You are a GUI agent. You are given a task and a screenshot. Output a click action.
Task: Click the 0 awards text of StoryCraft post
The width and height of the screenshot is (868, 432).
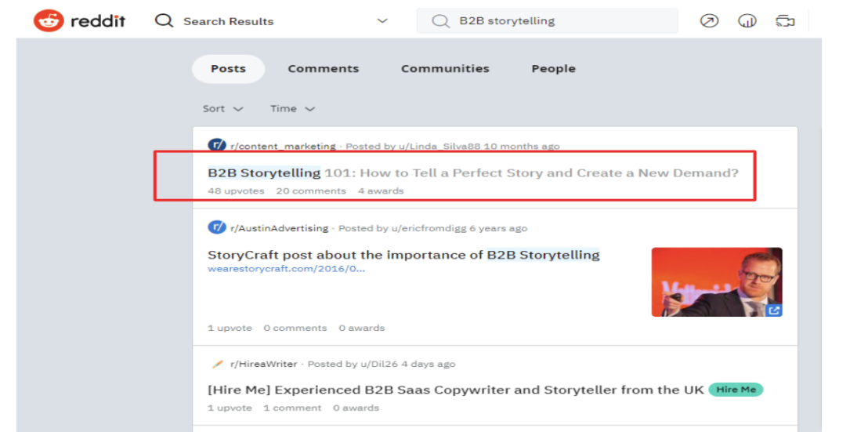pyautogui.click(x=362, y=328)
